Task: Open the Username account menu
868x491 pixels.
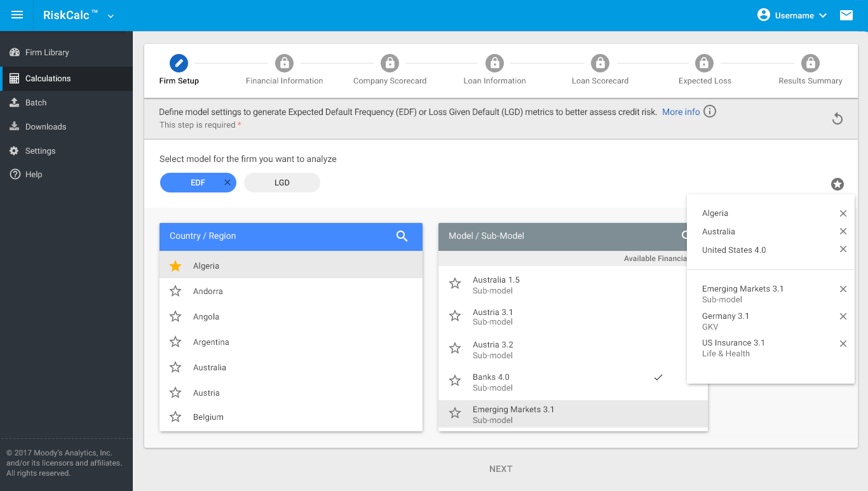Action: pos(792,15)
